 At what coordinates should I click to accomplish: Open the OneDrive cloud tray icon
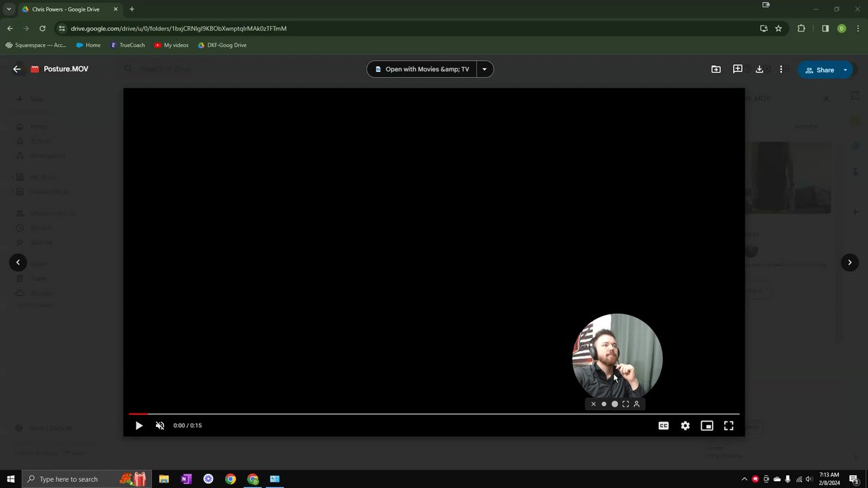point(777,479)
